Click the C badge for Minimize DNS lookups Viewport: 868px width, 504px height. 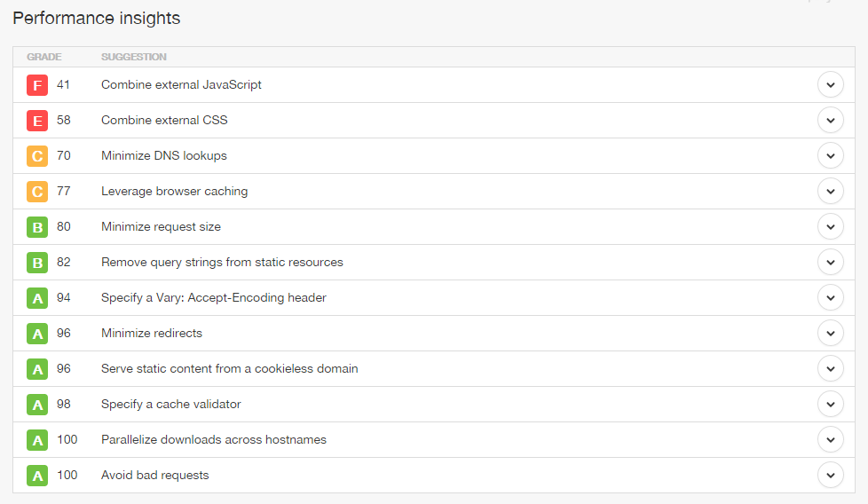37,156
